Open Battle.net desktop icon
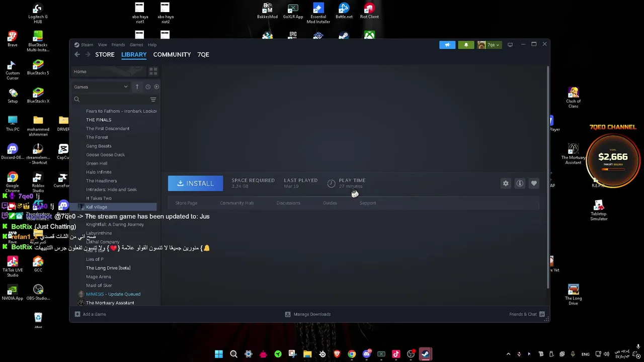 point(344,11)
